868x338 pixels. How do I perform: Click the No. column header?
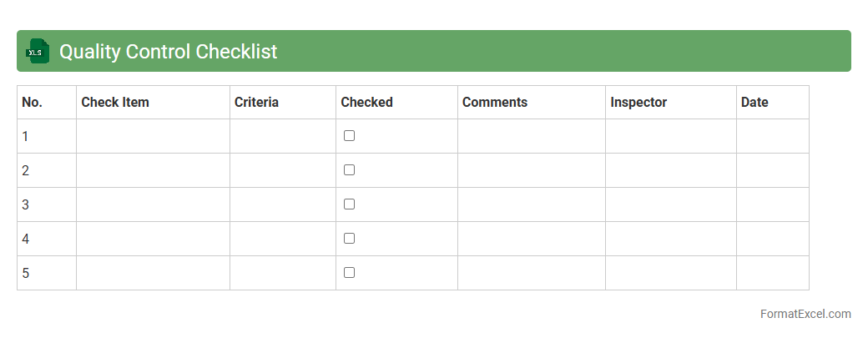coord(32,103)
